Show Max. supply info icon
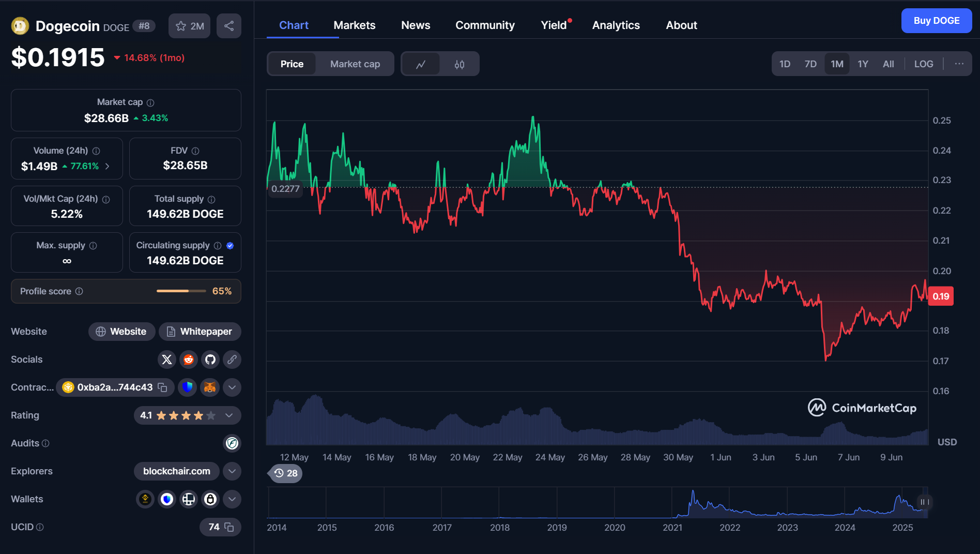980x554 pixels. pyautogui.click(x=93, y=246)
